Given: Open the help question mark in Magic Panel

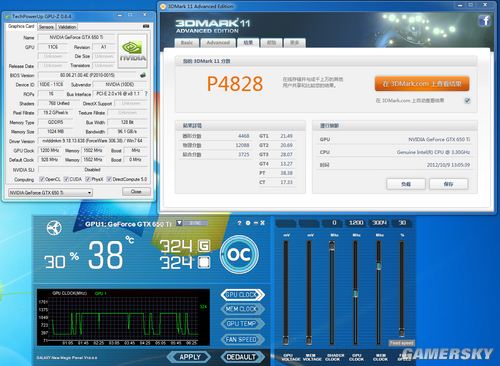Looking at the screenshot, I should (239, 223).
